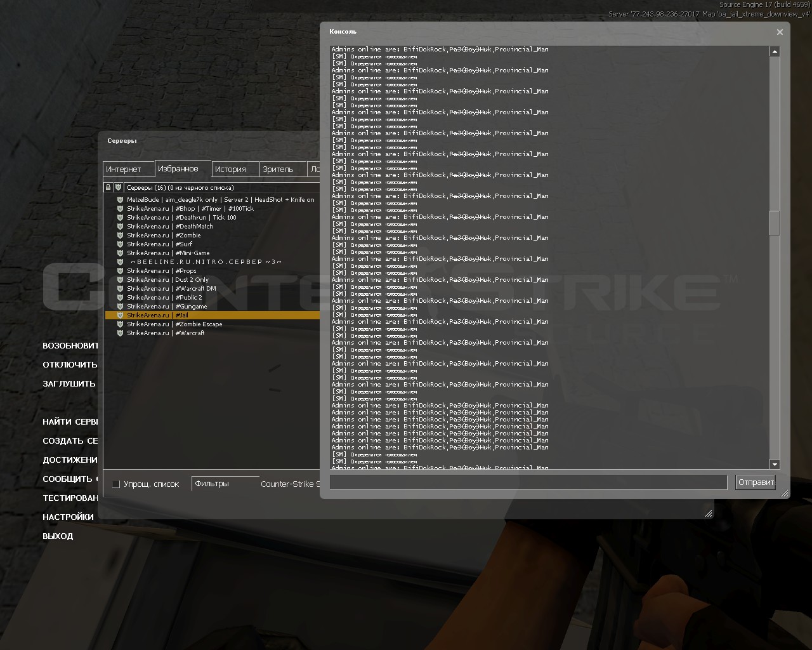Click shield icon next to #Deathrun Tick 100
The image size is (812, 650).
tap(120, 218)
